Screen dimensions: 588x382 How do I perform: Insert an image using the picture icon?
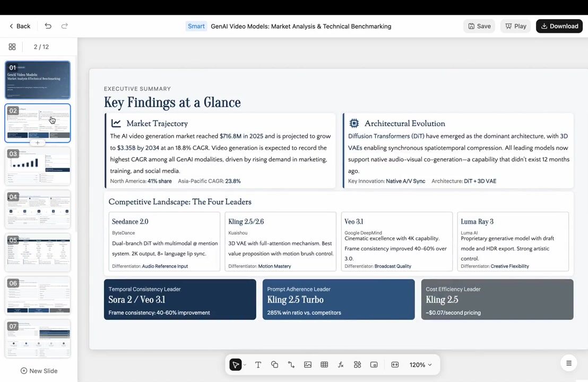[x=308, y=364]
